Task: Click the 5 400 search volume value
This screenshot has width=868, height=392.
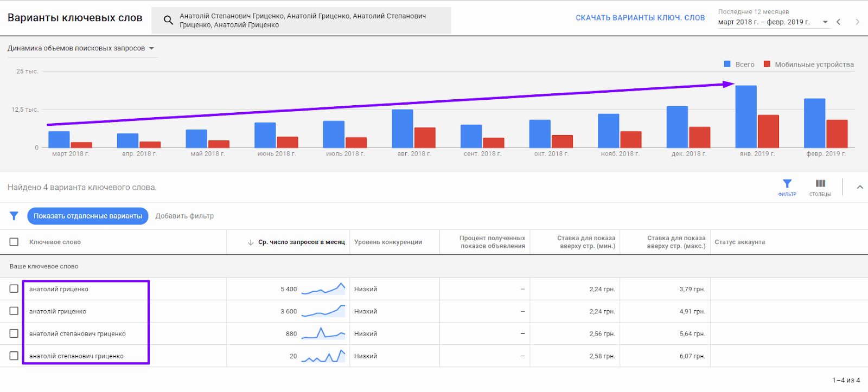Action: [289, 289]
